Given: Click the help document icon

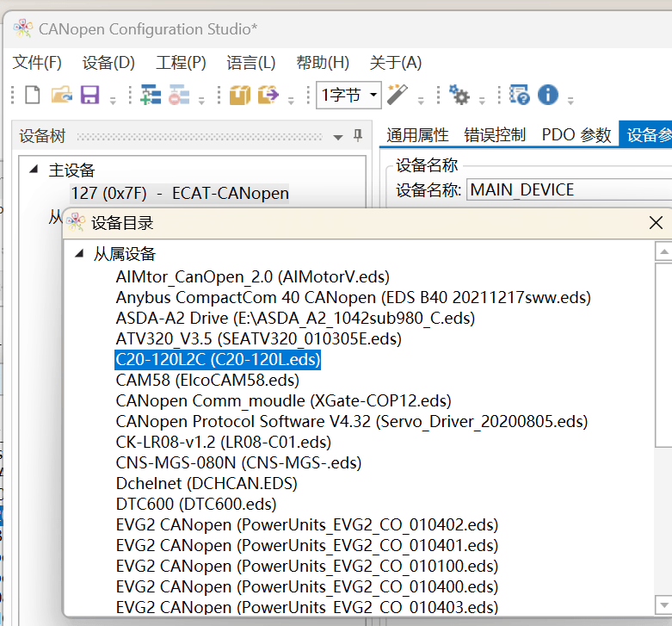Looking at the screenshot, I should tap(520, 95).
